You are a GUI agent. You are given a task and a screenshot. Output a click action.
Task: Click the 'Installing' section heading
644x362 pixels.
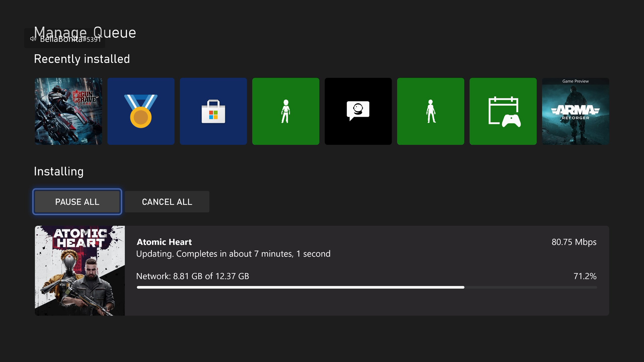59,171
